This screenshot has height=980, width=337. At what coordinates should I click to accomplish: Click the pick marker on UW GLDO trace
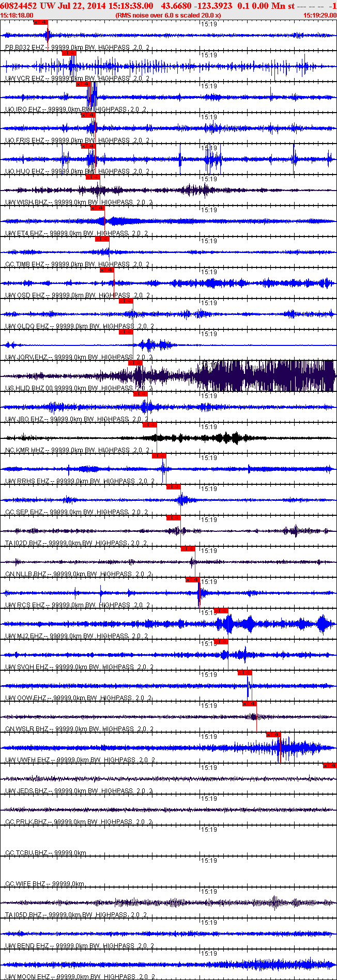click(x=126, y=301)
